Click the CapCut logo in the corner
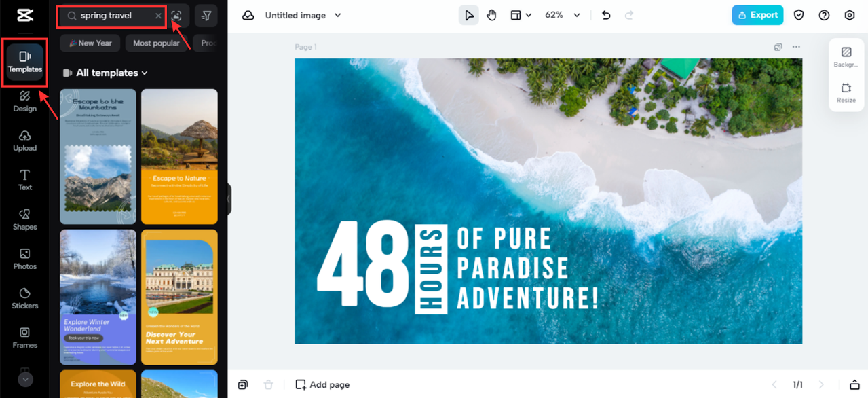Viewport: 868px width, 398px height. coord(24,16)
